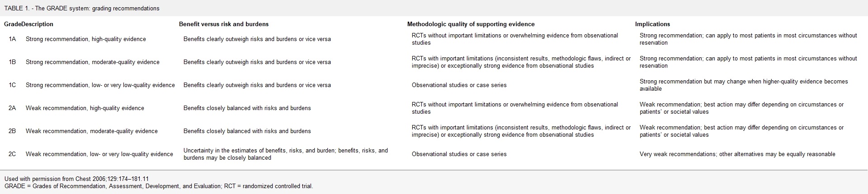Click "Uncertainty in the estimates of benefits" cell
This screenshot has height=194, width=868.
click(286, 154)
